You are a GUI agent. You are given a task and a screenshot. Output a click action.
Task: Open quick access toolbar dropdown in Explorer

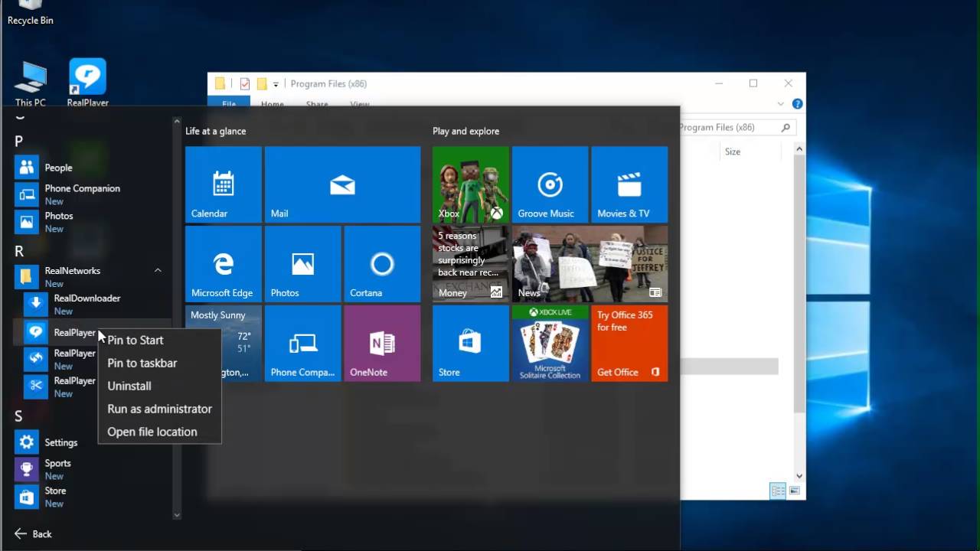click(x=276, y=84)
